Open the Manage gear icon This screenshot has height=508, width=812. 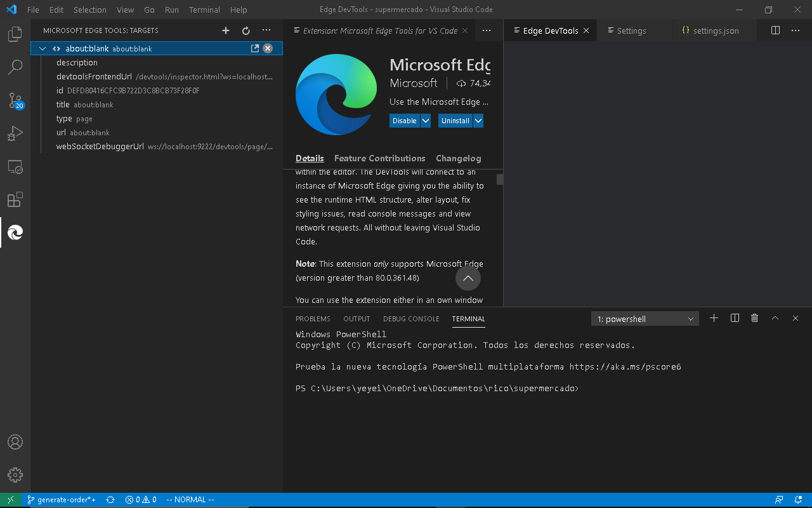pyautogui.click(x=15, y=475)
